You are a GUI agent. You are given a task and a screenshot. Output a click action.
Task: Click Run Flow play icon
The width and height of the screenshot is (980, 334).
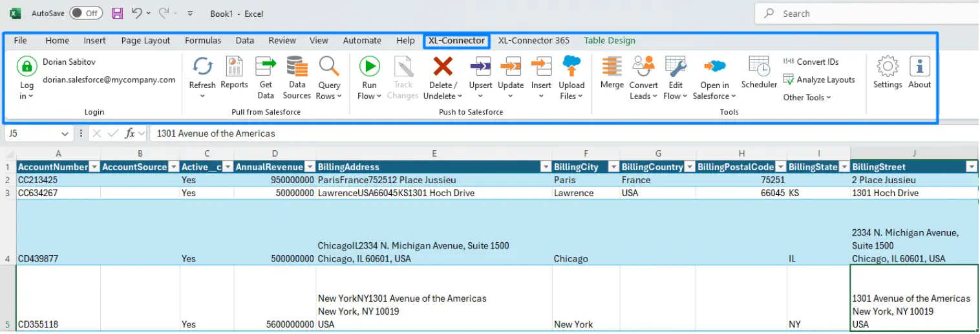coord(369,67)
